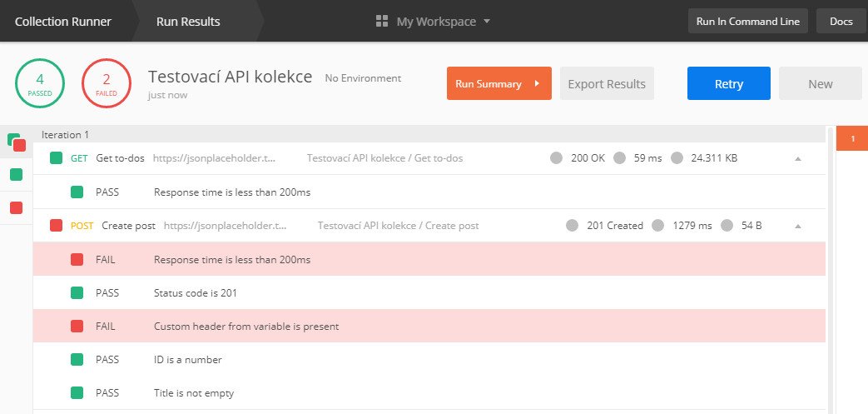
Task: Click the Export Results button
Action: tap(607, 83)
